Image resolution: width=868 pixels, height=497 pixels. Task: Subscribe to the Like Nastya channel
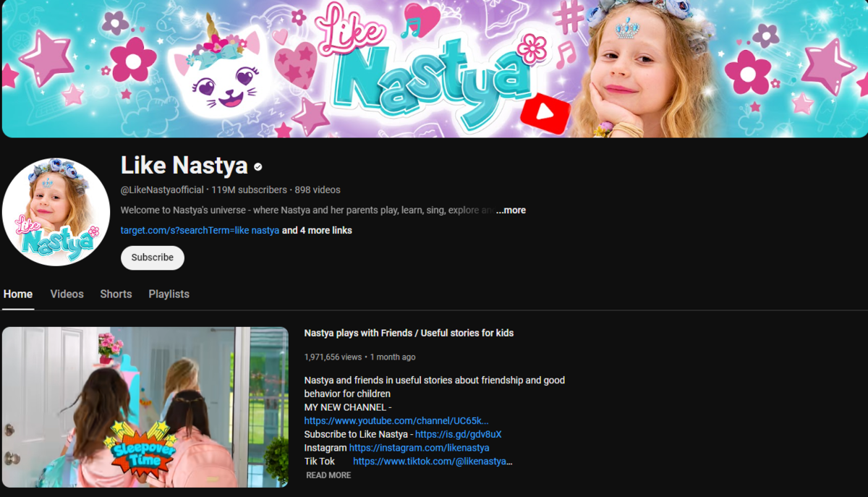(x=153, y=258)
